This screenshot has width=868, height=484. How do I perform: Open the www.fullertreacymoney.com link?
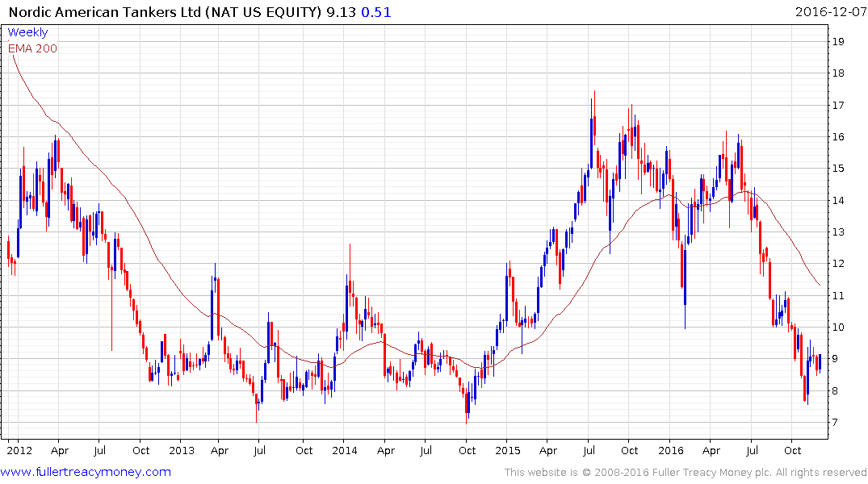(86, 472)
